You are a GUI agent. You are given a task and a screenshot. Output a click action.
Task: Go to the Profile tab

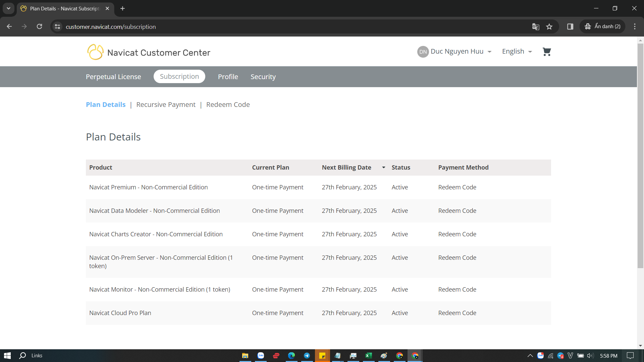(x=228, y=77)
